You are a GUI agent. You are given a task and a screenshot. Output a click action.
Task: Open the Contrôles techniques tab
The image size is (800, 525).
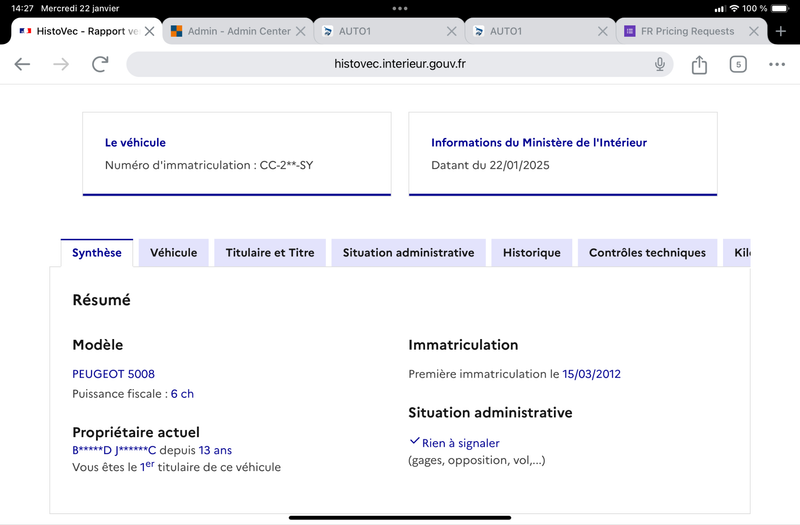[647, 253]
